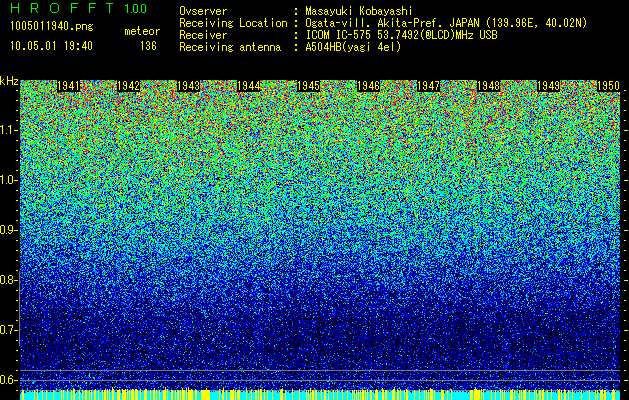The height and width of the screenshot is (400, 629).
Task: Select the filename 1005011940.png
Action: pyautogui.click(x=52, y=27)
